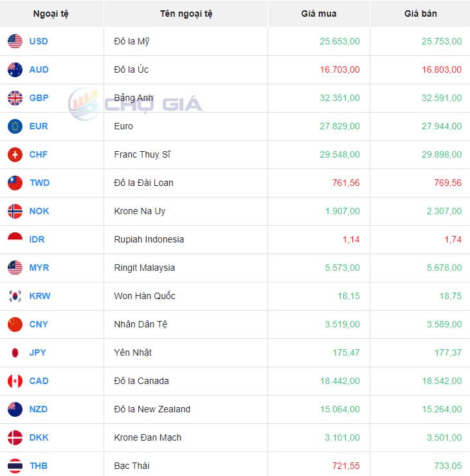Click the European Union flag icon
470x476 pixels.
click(15, 126)
